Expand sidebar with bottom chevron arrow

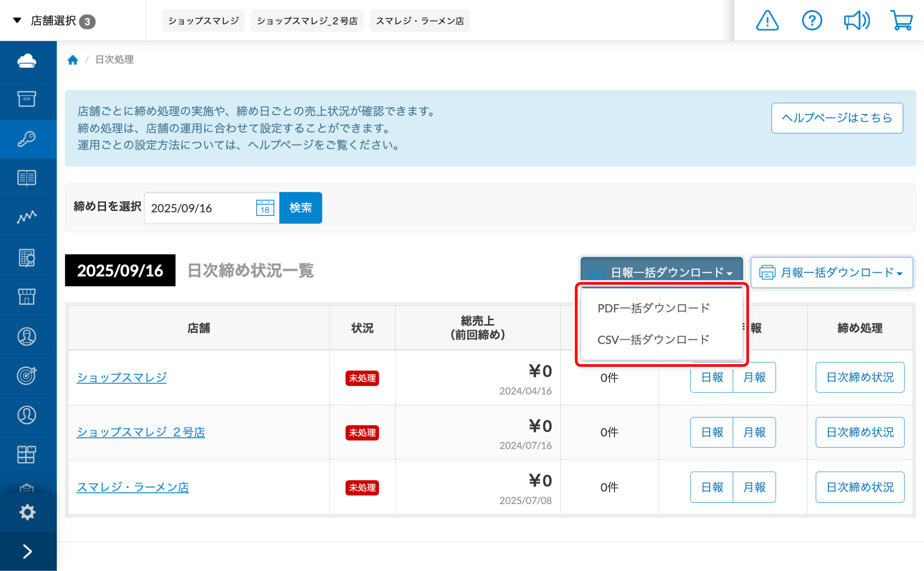click(27, 551)
